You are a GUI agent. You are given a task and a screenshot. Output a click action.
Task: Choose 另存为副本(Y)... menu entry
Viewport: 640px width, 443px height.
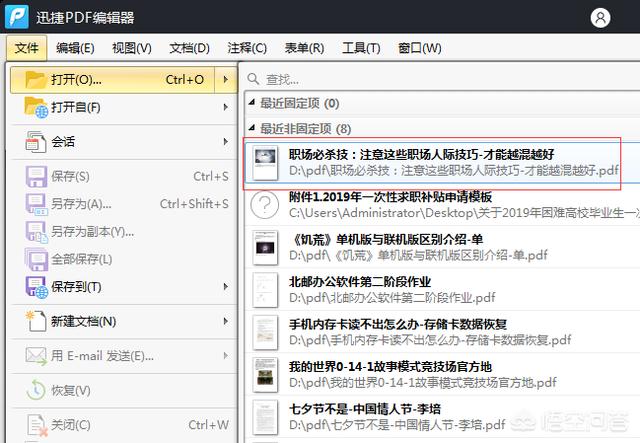(123, 232)
